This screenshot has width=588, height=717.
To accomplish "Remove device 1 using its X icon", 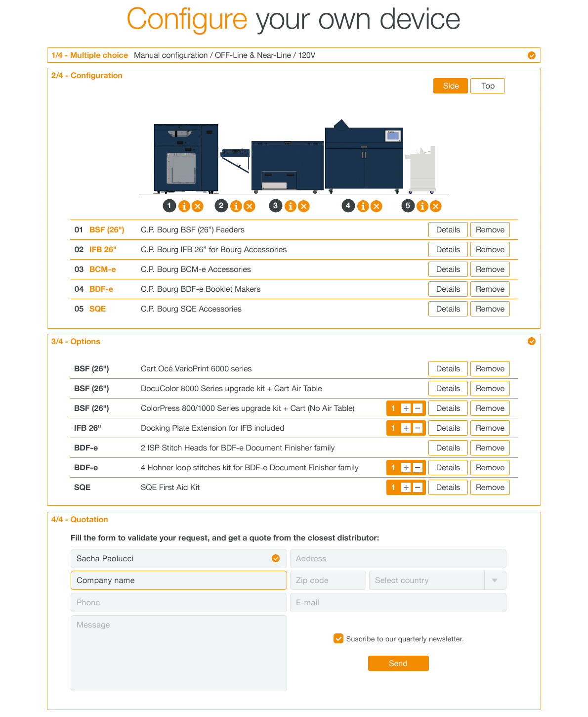I will tap(197, 206).
